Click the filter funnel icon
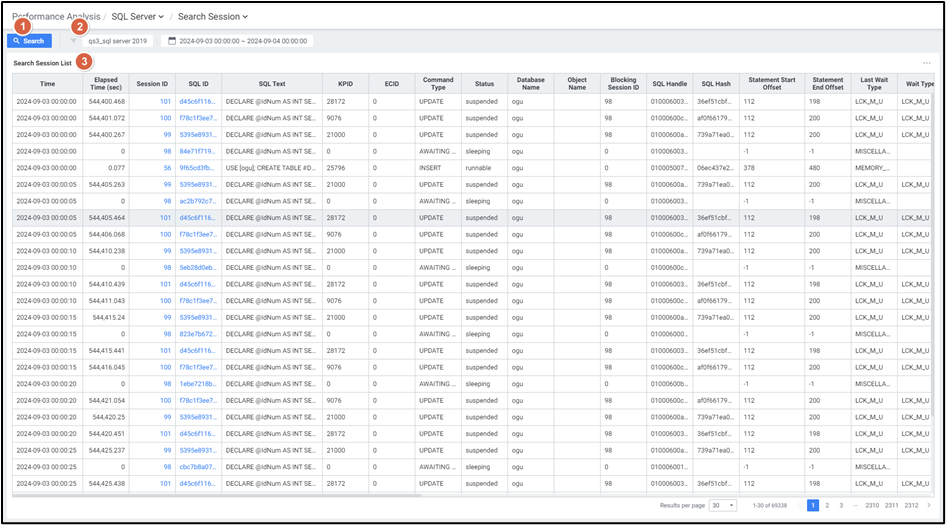 pos(73,41)
